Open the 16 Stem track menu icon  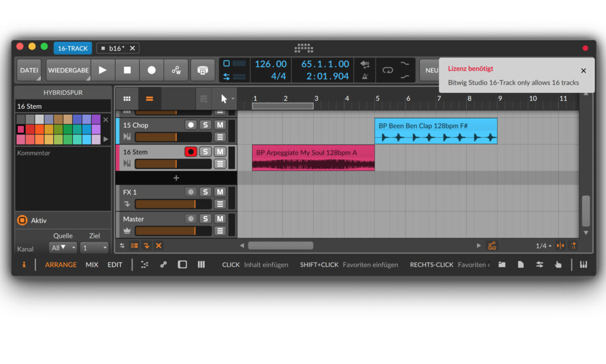tap(220, 164)
